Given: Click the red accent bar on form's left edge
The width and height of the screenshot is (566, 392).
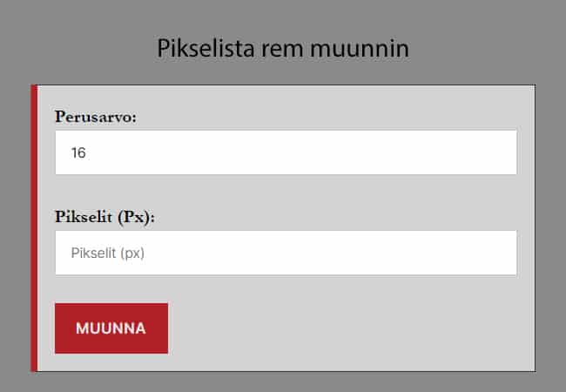Looking at the screenshot, I should (x=34, y=228).
